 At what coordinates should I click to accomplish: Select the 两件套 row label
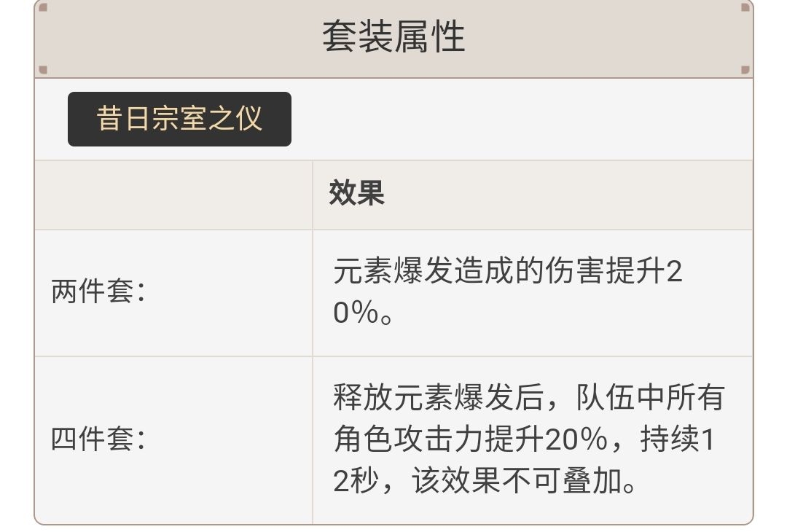pos(99,292)
